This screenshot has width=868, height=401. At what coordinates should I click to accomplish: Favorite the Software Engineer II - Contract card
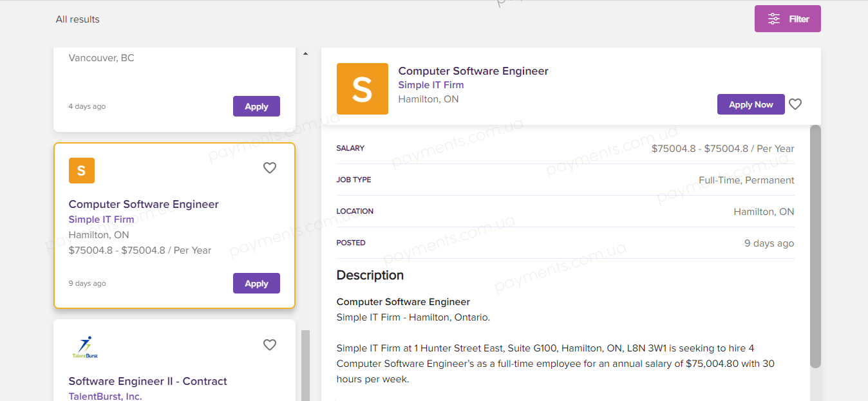click(270, 345)
